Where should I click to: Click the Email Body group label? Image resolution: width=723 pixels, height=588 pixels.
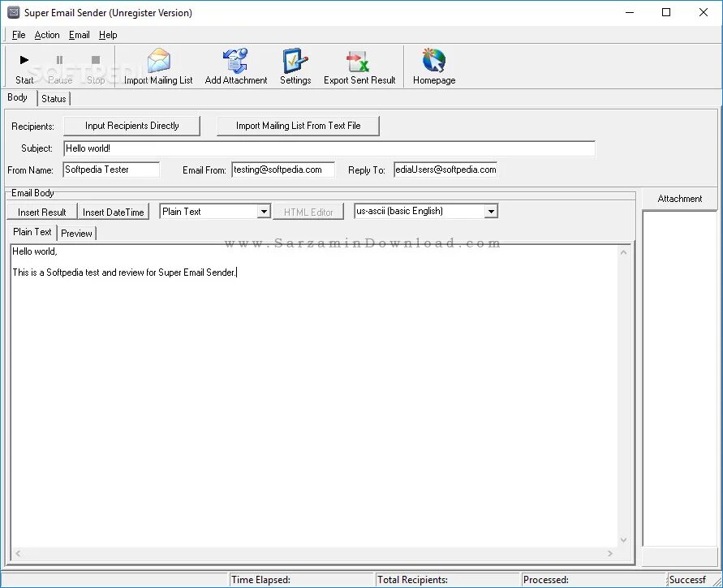pyautogui.click(x=32, y=193)
